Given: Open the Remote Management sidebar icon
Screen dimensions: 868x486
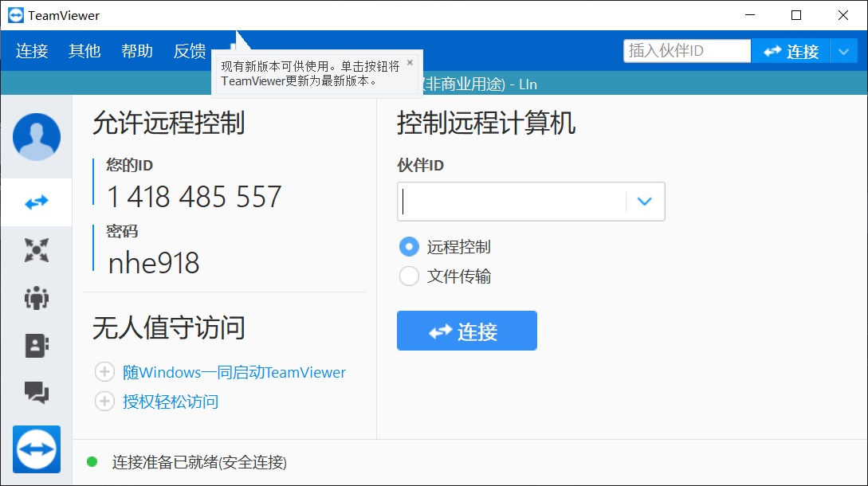Looking at the screenshot, I should 37,250.
